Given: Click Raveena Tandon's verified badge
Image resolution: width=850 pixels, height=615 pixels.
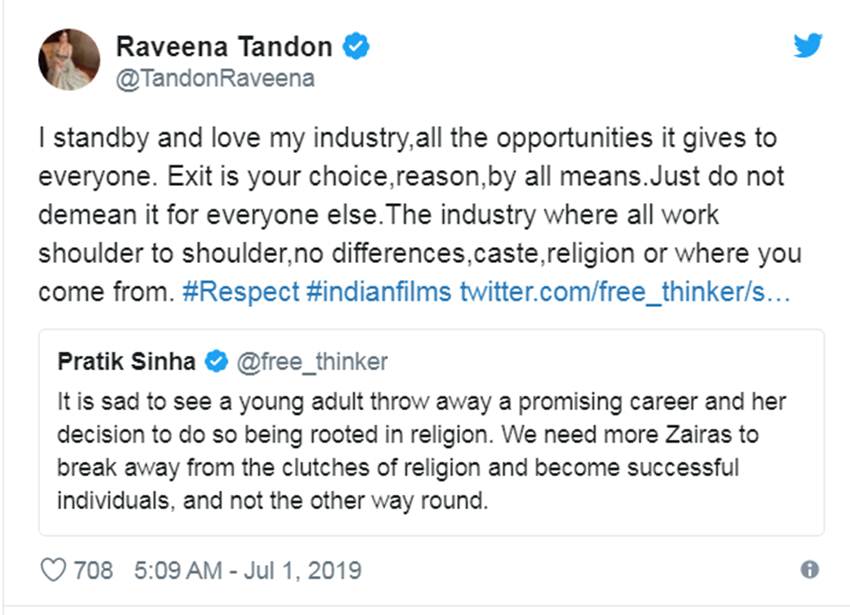Looking at the screenshot, I should point(356,45).
